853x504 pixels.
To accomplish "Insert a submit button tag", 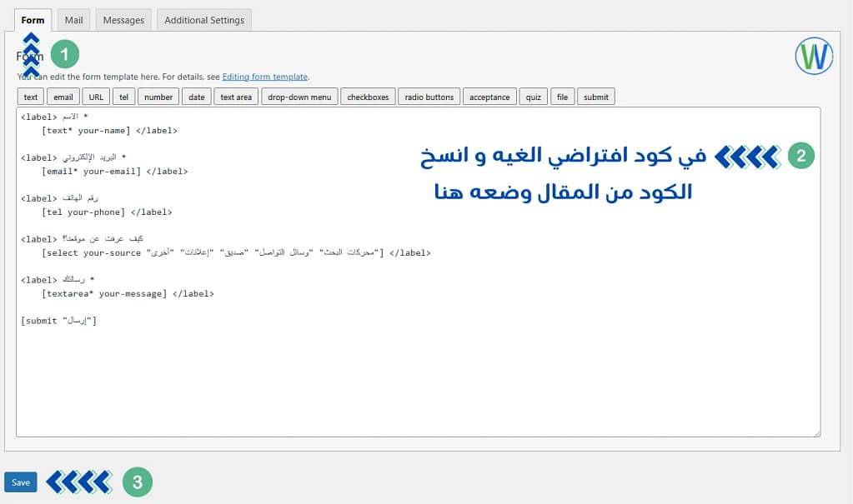I will click(595, 96).
